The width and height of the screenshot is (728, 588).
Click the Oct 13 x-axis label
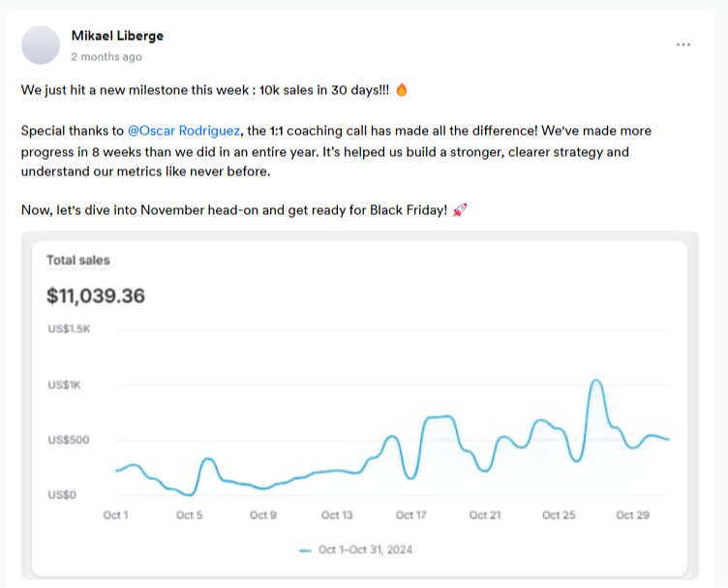[337, 515]
